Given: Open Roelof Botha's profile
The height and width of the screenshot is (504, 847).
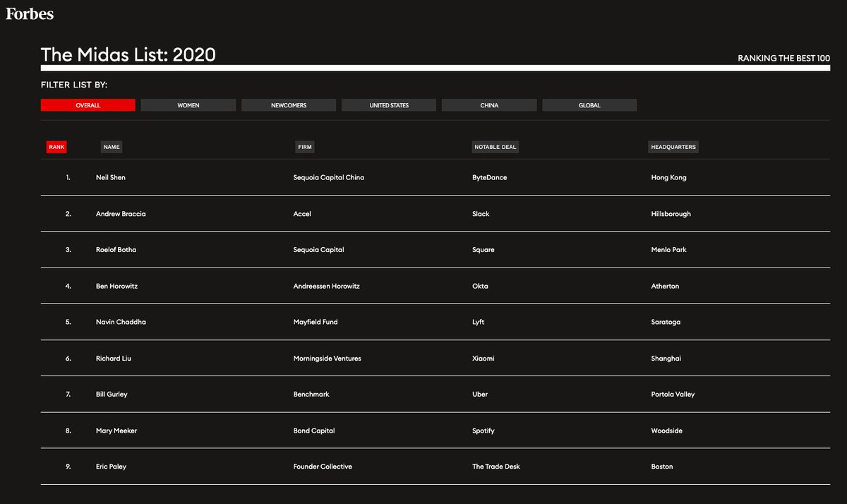Looking at the screenshot, I should 116,250.
